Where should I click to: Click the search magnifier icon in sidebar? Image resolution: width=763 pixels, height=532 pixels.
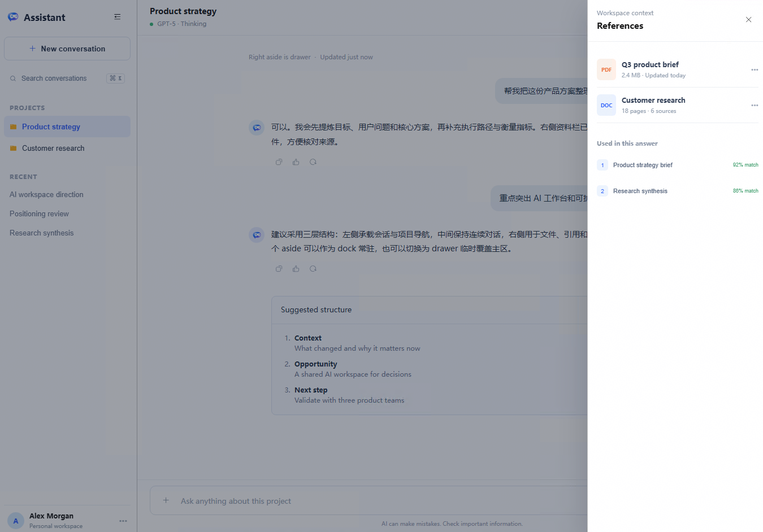click(x=13, y=79)
